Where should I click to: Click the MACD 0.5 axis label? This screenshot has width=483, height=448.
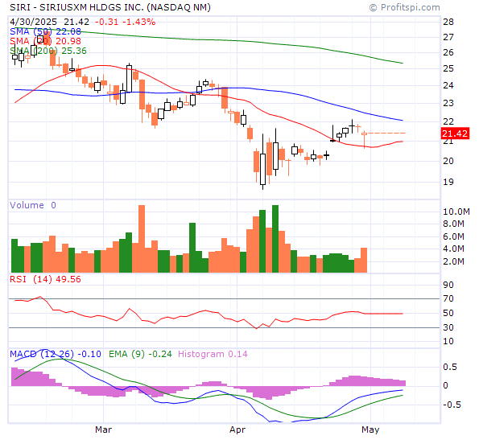(x=450, y=367)
